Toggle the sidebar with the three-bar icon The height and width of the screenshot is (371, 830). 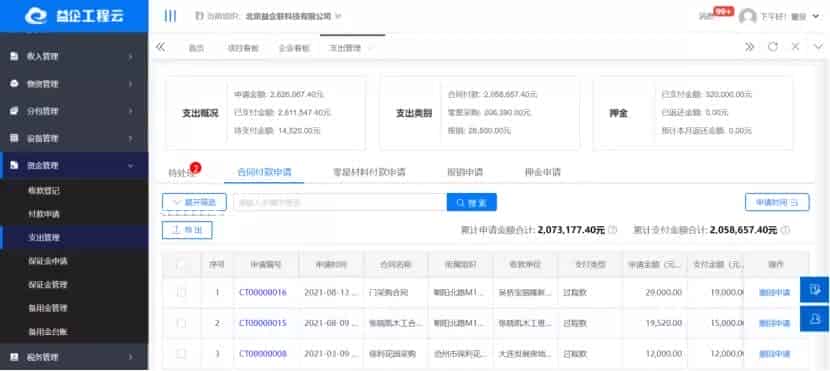[x=170, y=16]
